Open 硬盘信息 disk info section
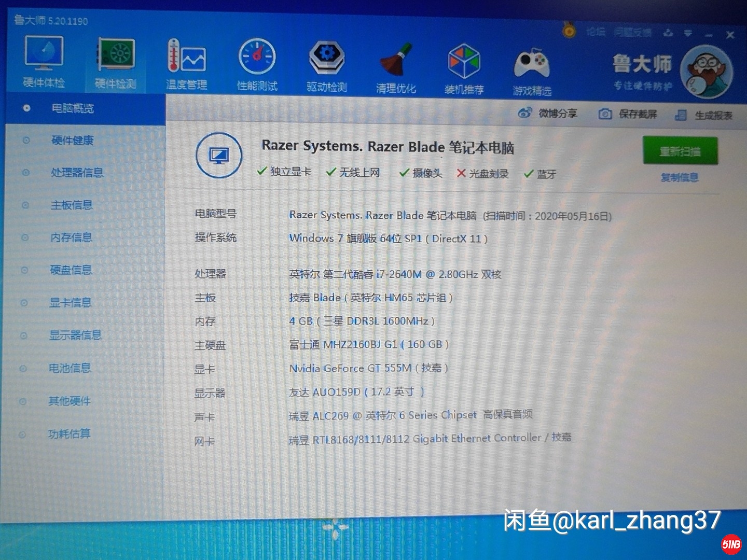This screenshot has width=747, height=560. 71,270
